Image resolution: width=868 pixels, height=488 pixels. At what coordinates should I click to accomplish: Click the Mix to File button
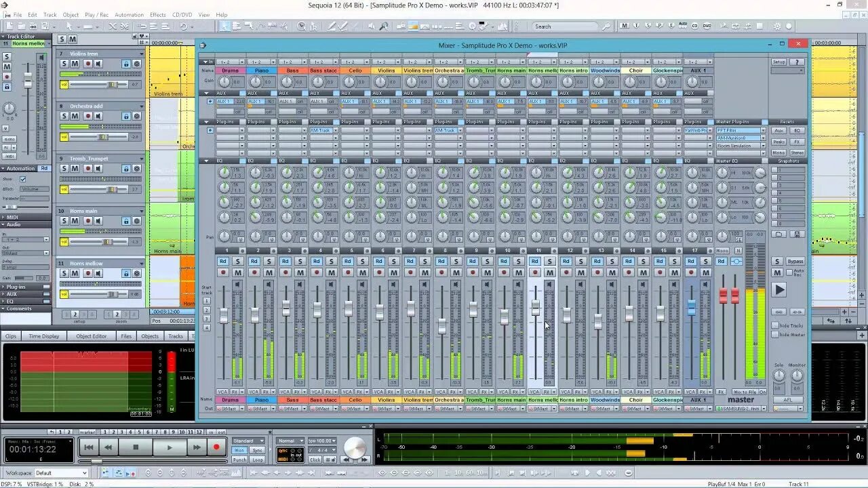[x=744, y=392]
